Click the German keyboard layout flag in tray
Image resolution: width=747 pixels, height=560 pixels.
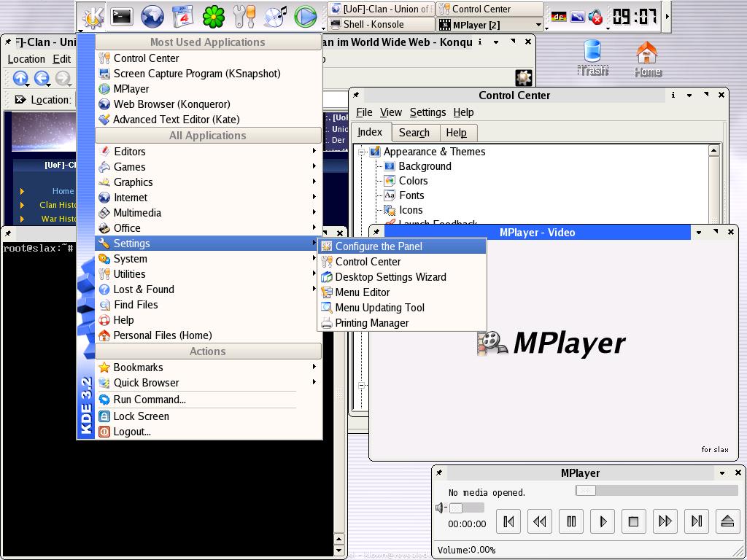pos(559,17)
